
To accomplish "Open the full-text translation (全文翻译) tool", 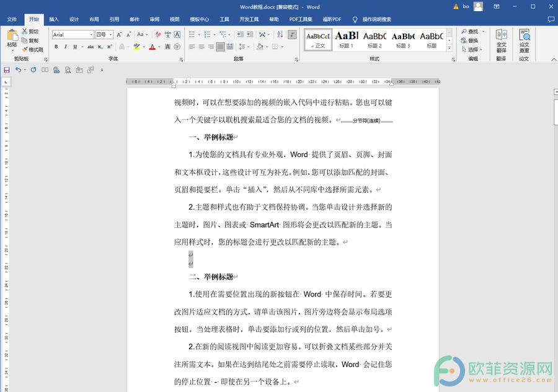I will [x=501, y=41].
